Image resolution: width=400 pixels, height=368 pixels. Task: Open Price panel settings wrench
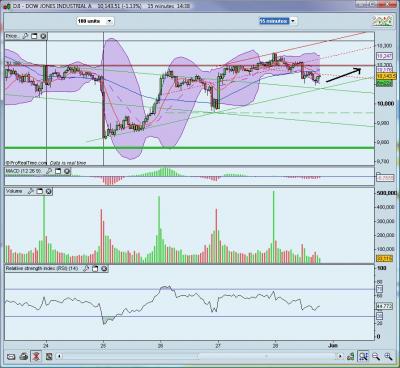click(25, 36)
